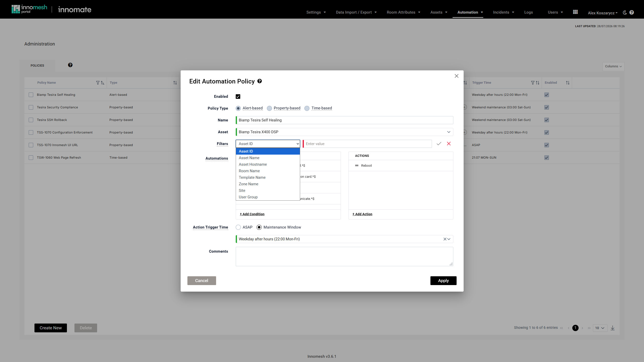Click the apps grid icon in top bar
Image resolution: width=644 pixels, height=362 pixels.
(x=575, y=12)
